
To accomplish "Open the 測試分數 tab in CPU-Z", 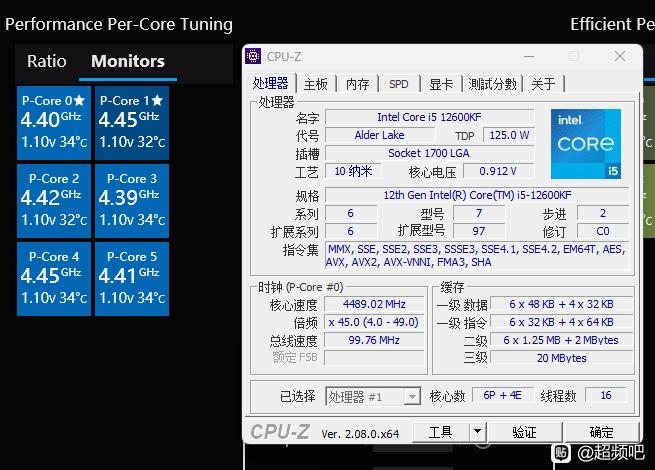I will pos(492,84).
